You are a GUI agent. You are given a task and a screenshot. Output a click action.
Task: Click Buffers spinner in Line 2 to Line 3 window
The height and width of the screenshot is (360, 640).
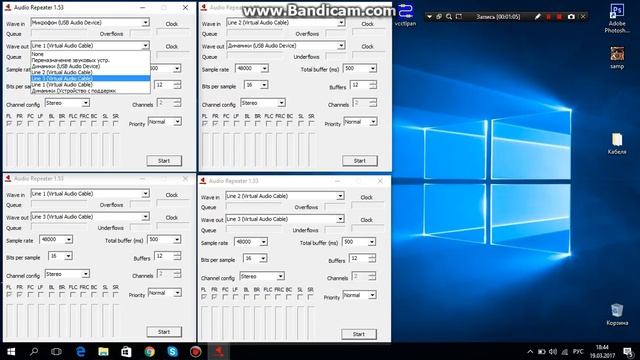(371, 258)
